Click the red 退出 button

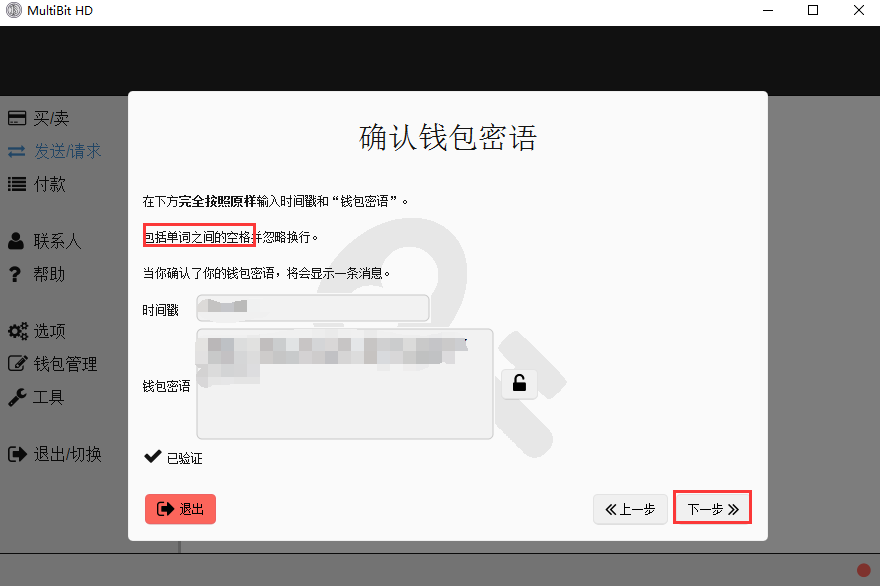[180, 509]
